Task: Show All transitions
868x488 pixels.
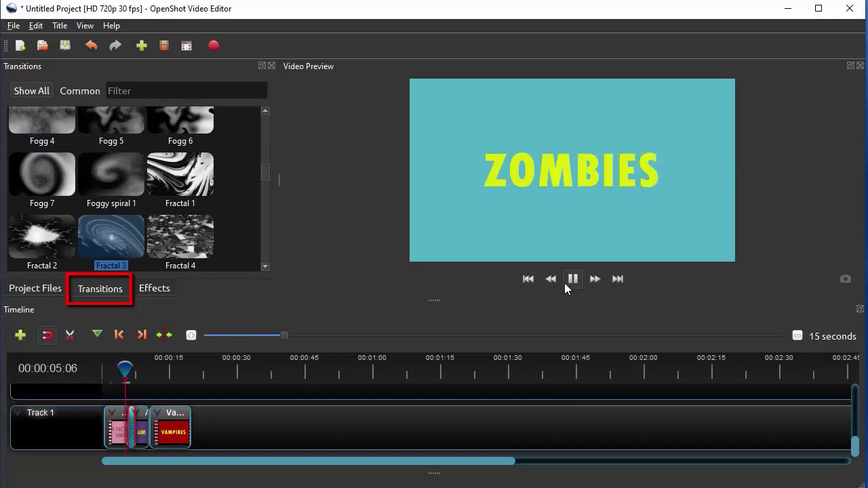Action: (32, 91)
